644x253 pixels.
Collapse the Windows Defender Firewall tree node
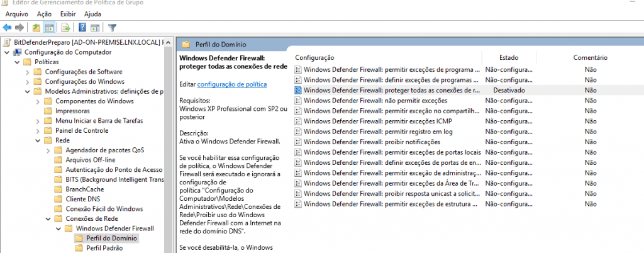coord(58,228)
